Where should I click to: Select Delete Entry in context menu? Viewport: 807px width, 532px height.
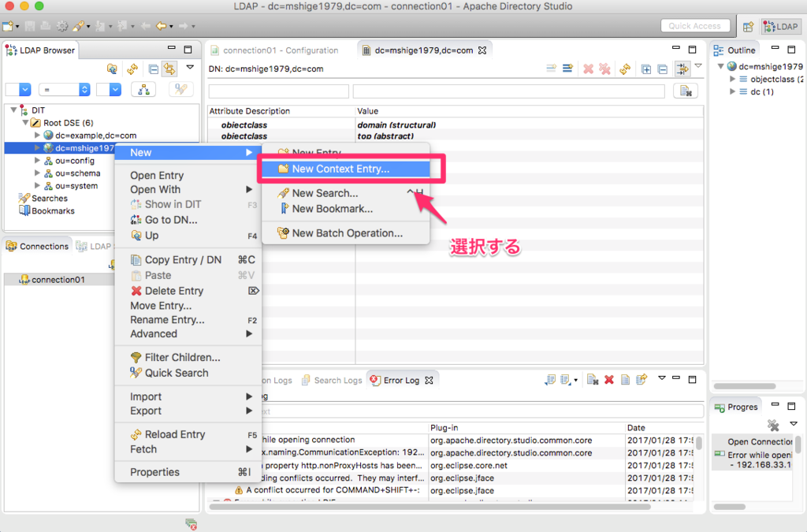click(188, 291)
